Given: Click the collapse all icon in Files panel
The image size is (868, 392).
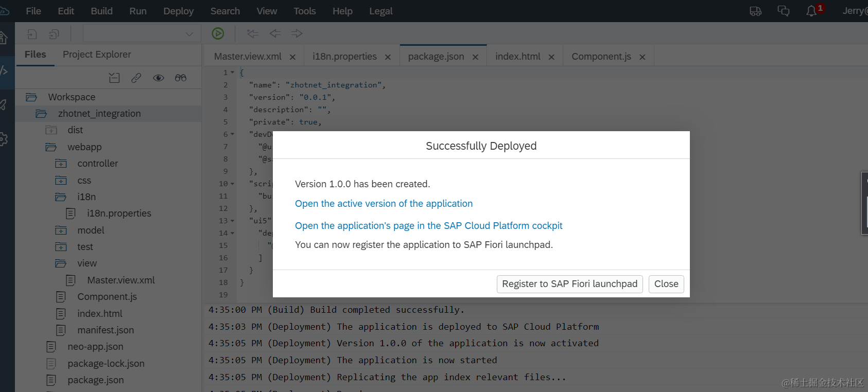Looking at the screenshot, I should coord(114,78).
